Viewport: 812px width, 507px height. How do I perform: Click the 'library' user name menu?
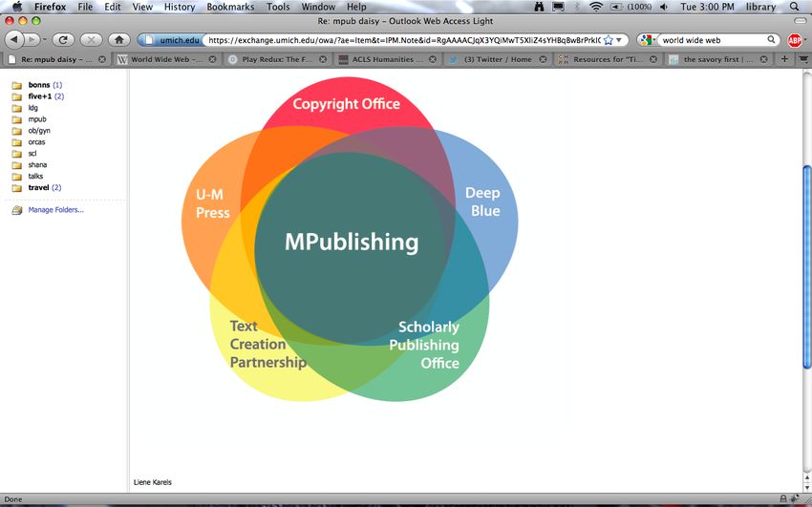[760, 7]
